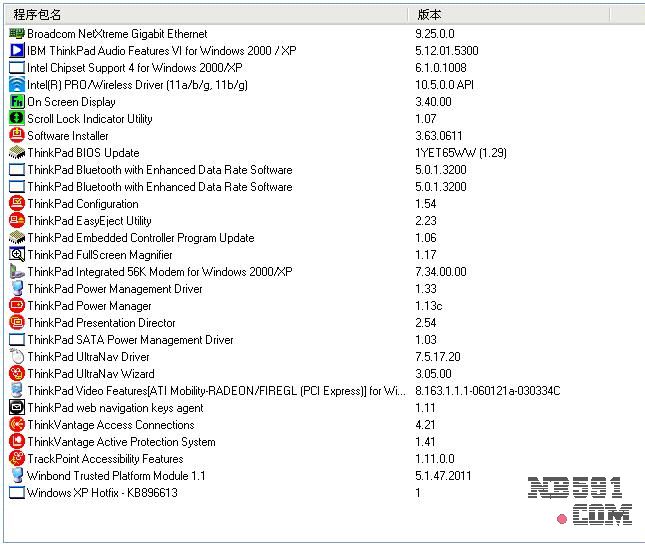Select the Broadcom NetXtreme Gigabit Ethernet row text
The image size is (645, 554).
pos(117,34)
